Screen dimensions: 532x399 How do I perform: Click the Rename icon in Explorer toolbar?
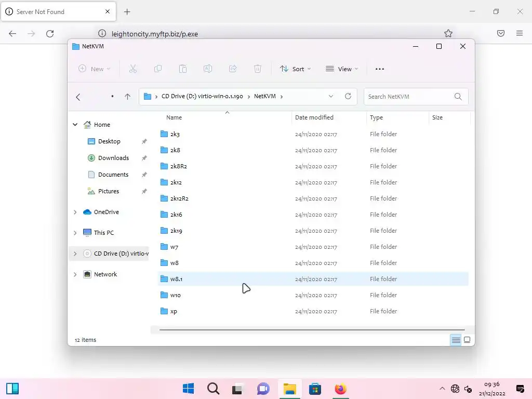[208, 69]
